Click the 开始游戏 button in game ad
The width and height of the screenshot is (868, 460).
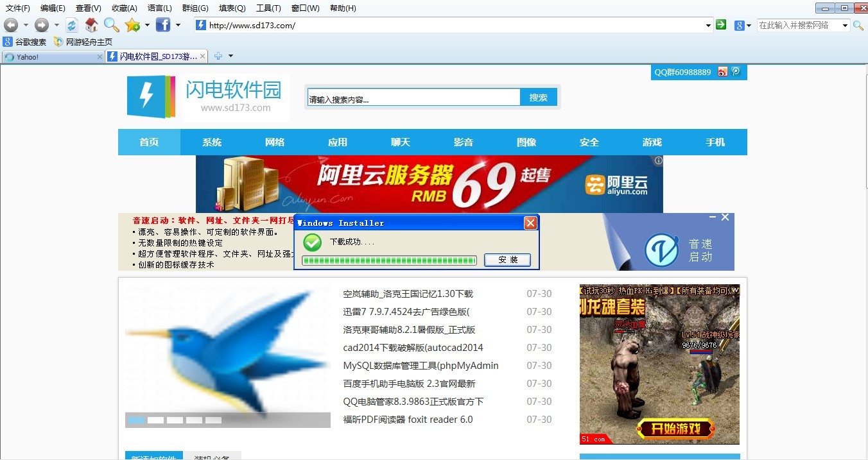tap(675, 428)
